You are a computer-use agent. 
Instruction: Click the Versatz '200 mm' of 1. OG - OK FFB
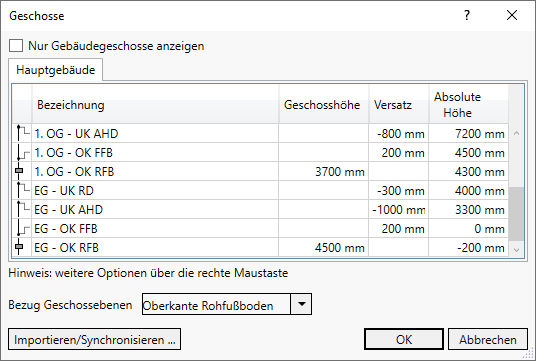[399, 152]
